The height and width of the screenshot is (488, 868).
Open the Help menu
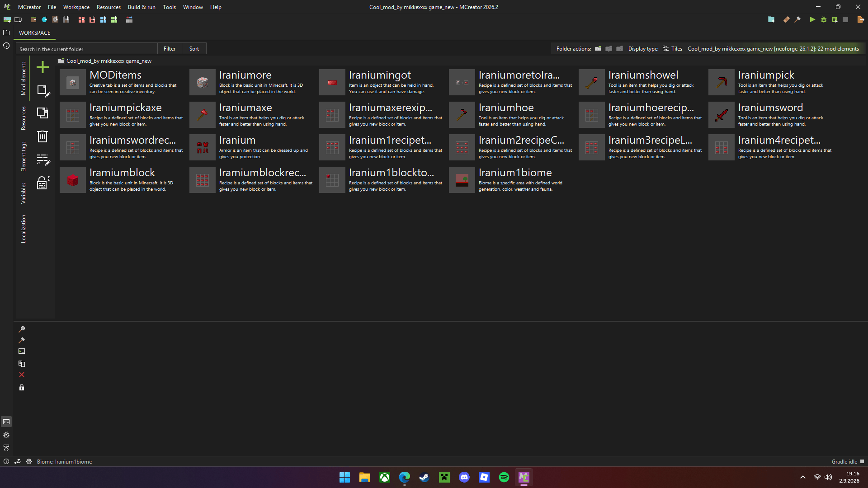click(216, 7)
